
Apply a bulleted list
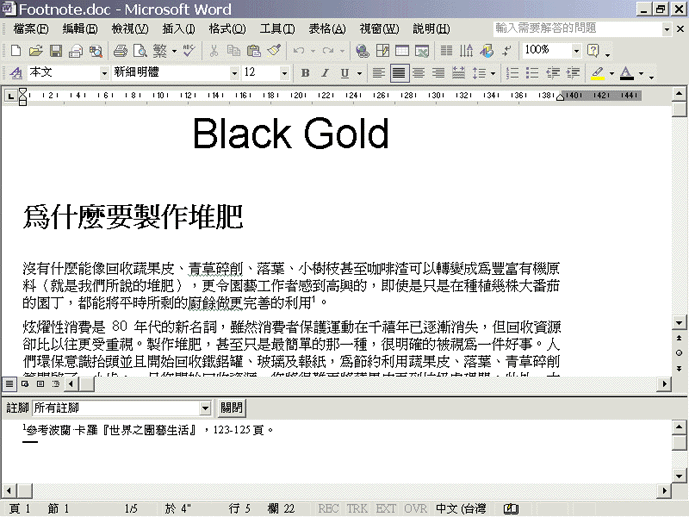pyautogui.click(x=532, y=72)
